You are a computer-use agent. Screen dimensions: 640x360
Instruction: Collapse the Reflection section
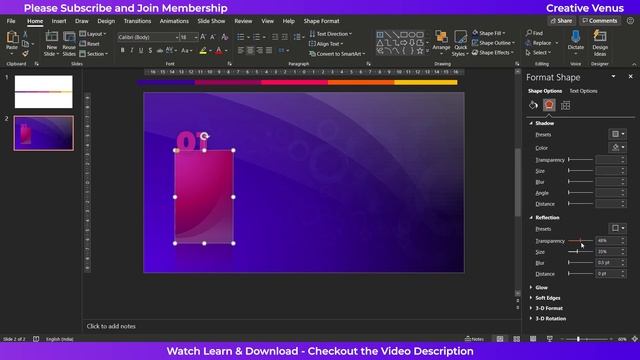coord(531,218)
